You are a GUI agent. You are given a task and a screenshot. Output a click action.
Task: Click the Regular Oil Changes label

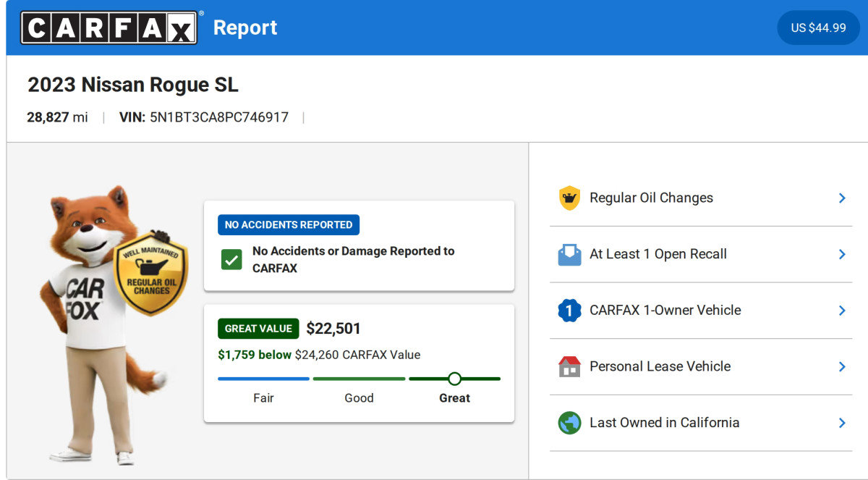coord(651,198)
